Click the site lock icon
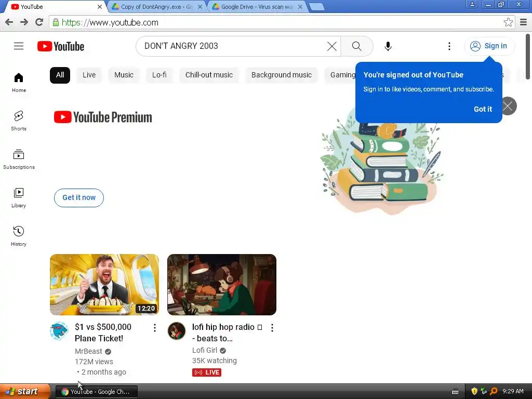 tap(56, 23)
